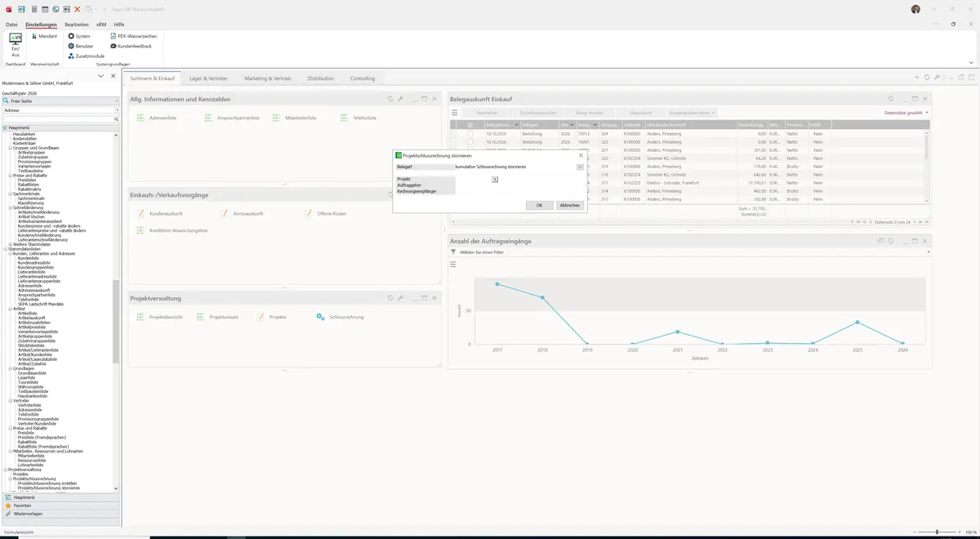Open Kundenfeedback in the ribbon

(131, 46)
